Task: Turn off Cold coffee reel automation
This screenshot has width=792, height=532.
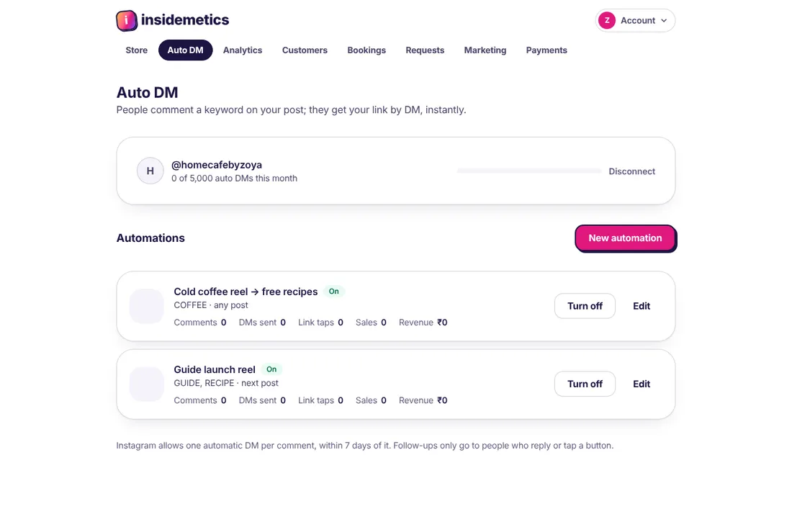Action: point(585,306)
